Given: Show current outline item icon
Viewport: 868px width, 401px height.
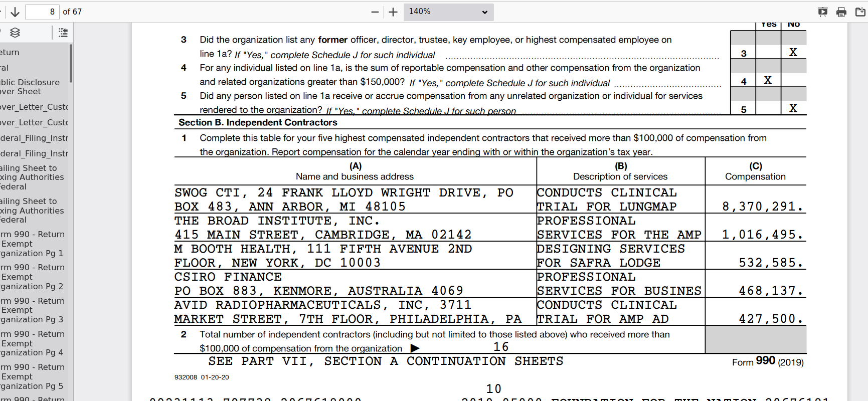Looking at the screenshot, I should pos(63,33).
